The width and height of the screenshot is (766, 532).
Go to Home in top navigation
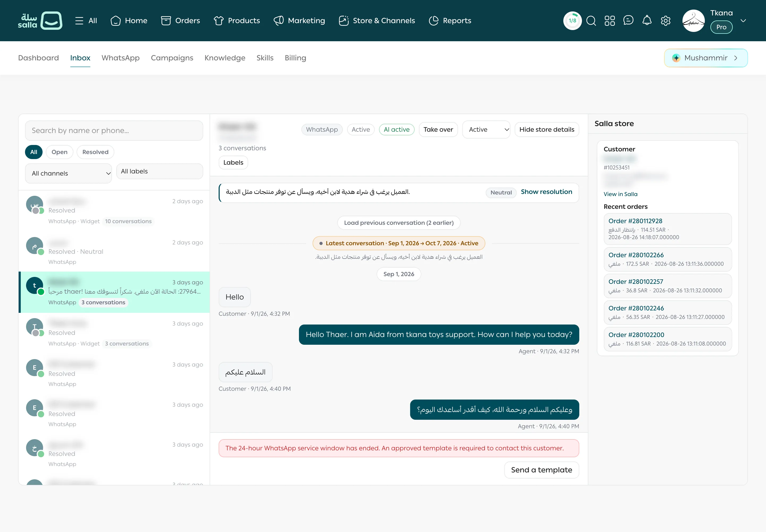129,21
